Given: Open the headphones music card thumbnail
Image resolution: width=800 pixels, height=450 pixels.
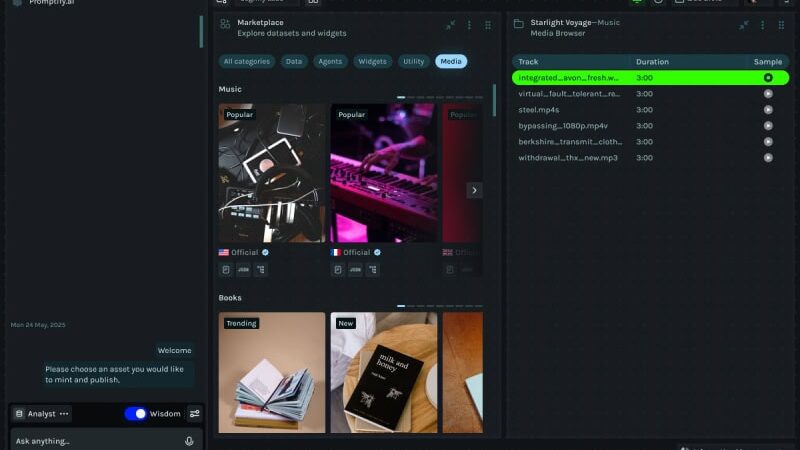Looking at the screenshot, I should (272, 173).
